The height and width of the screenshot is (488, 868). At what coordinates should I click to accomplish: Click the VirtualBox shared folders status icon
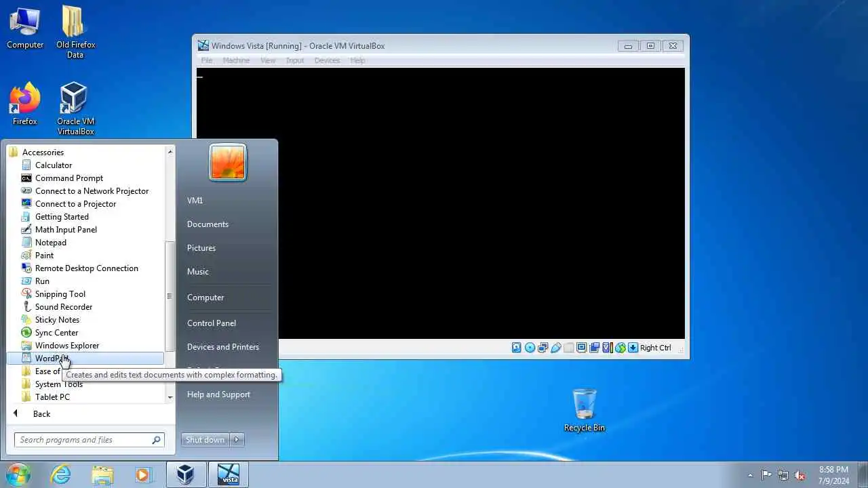[569, 348]
